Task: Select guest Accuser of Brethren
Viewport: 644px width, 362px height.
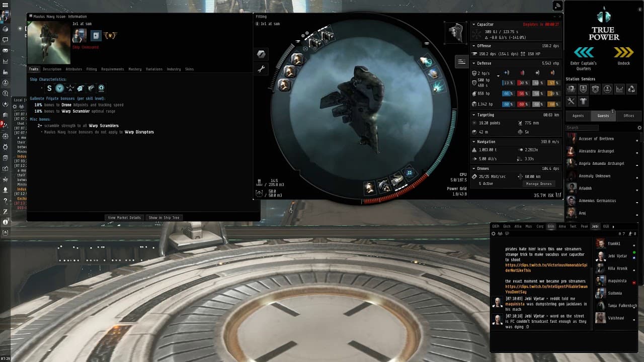Action: [x=603, y=139]
